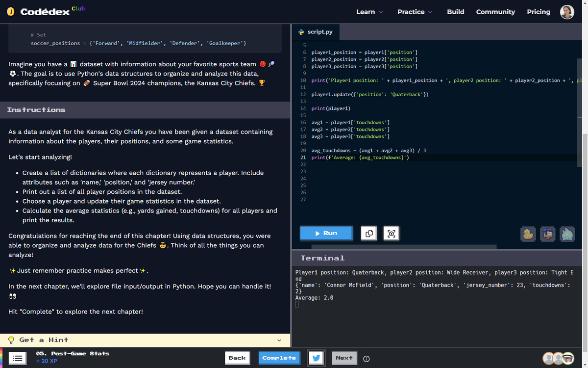Click the editor horizontal scrollbar

403,247
